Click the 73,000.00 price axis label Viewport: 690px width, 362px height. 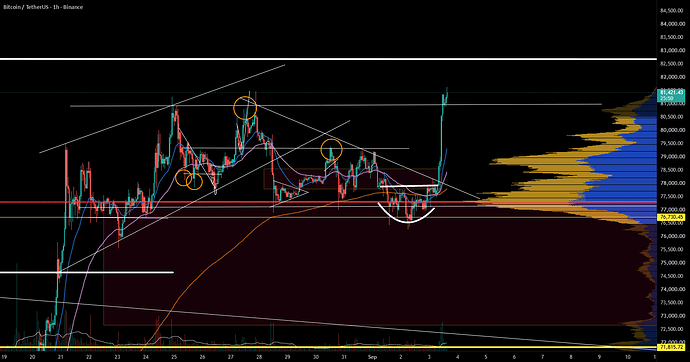[673, 316]
